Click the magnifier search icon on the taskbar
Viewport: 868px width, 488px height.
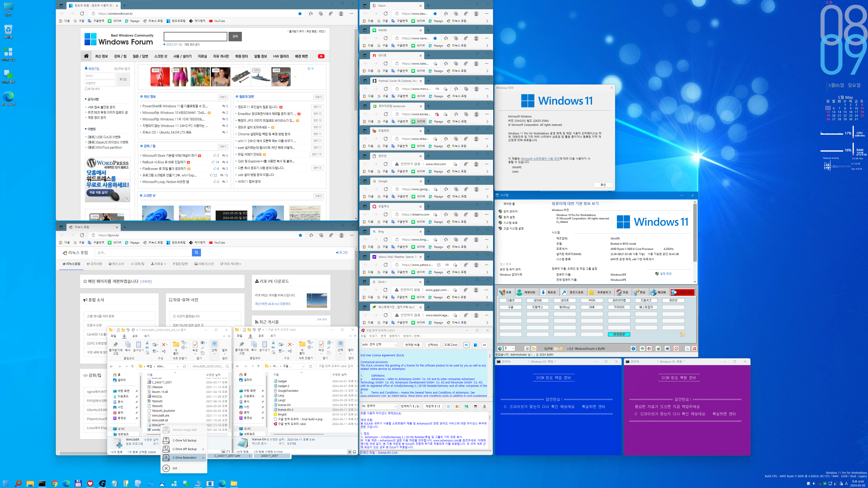click(x=18, y=483)
